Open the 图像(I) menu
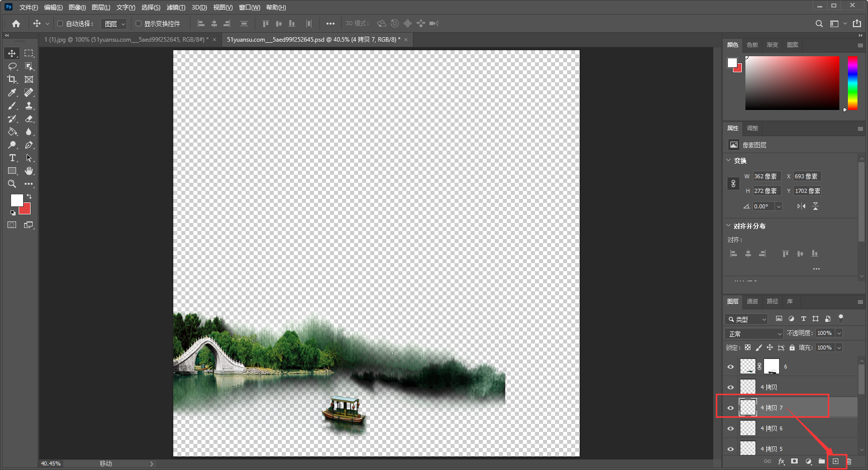 [x=77, y=8]
